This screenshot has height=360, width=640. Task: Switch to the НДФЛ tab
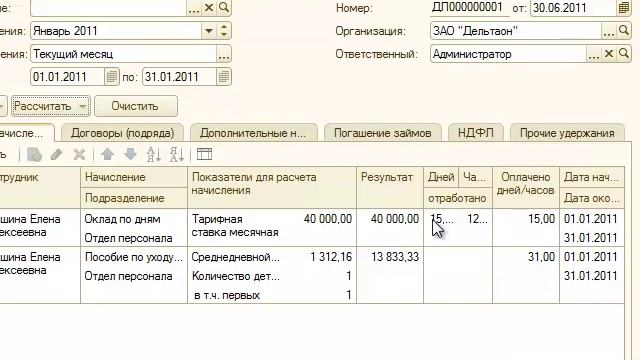tap(476, 133)
